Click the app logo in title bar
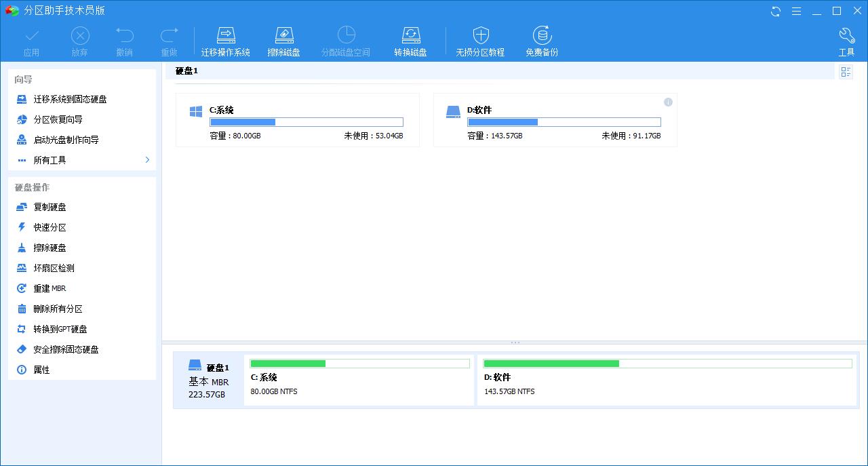868x466 pixels. pyautogui.click(x=12, y=11)
